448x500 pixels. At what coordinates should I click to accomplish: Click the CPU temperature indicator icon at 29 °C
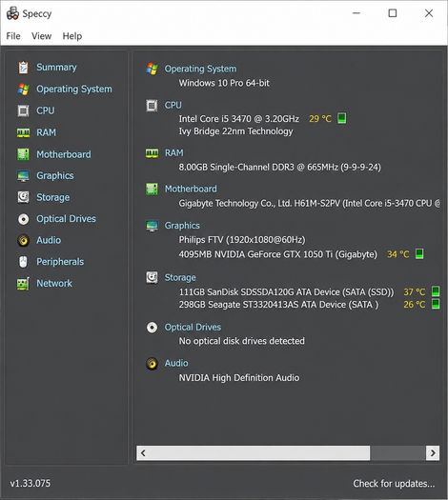tap(342, 118)
